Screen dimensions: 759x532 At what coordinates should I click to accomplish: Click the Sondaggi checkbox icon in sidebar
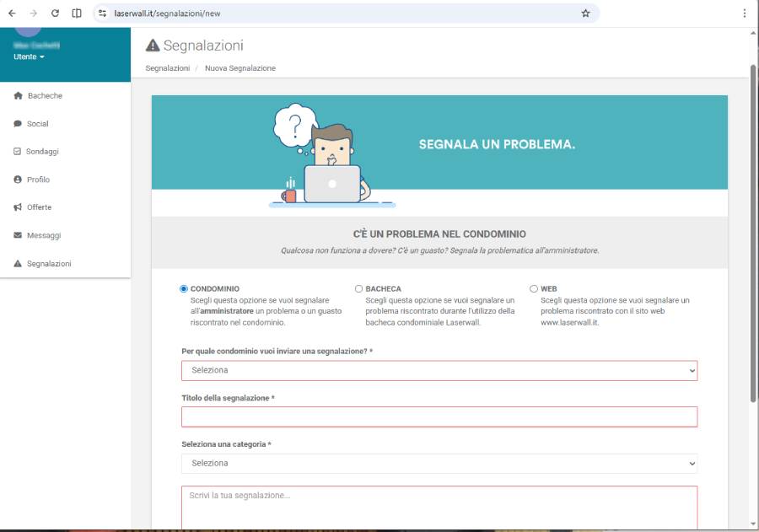point(18,152)
